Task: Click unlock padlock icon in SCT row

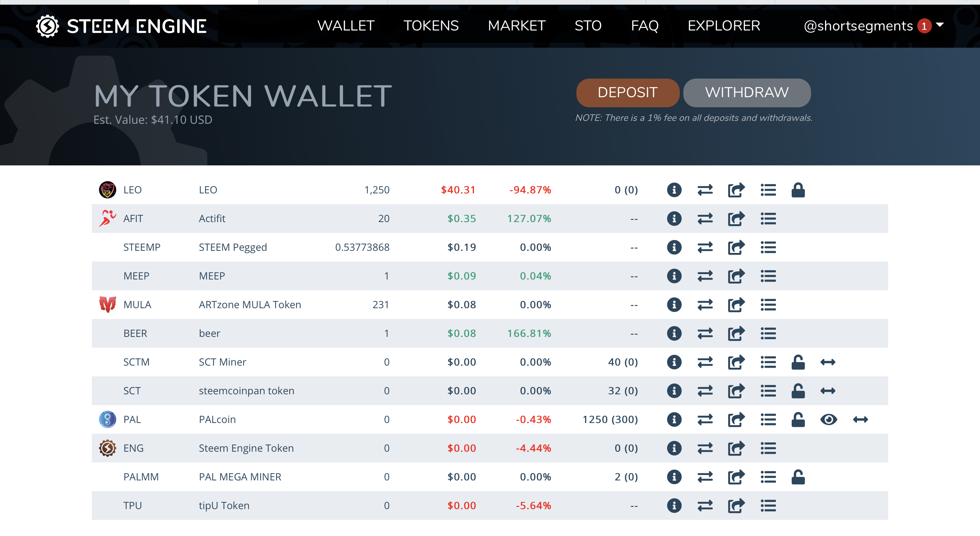Action: coord(798,391)
